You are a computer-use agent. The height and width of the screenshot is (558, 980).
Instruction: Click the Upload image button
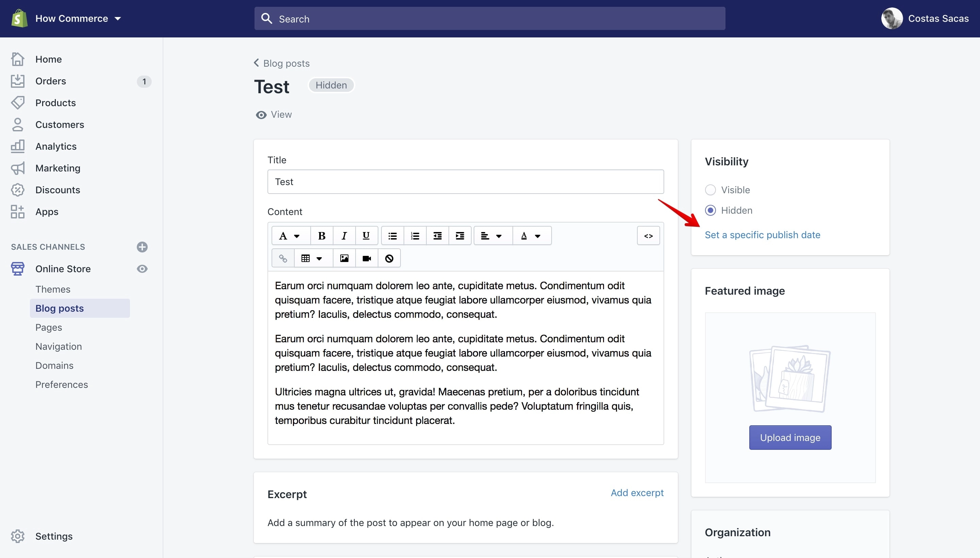(x=790, y=438)
